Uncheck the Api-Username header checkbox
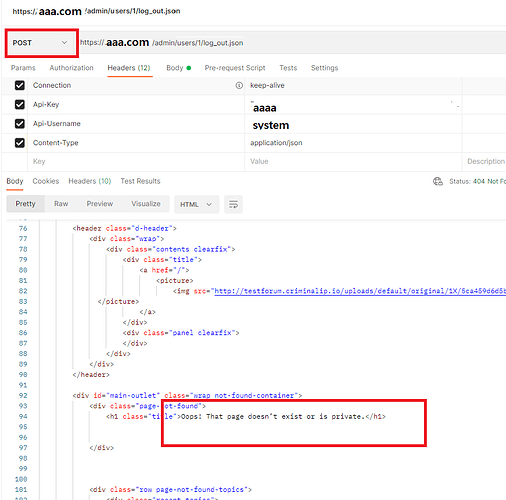506x500 pixels. point(20,124)
